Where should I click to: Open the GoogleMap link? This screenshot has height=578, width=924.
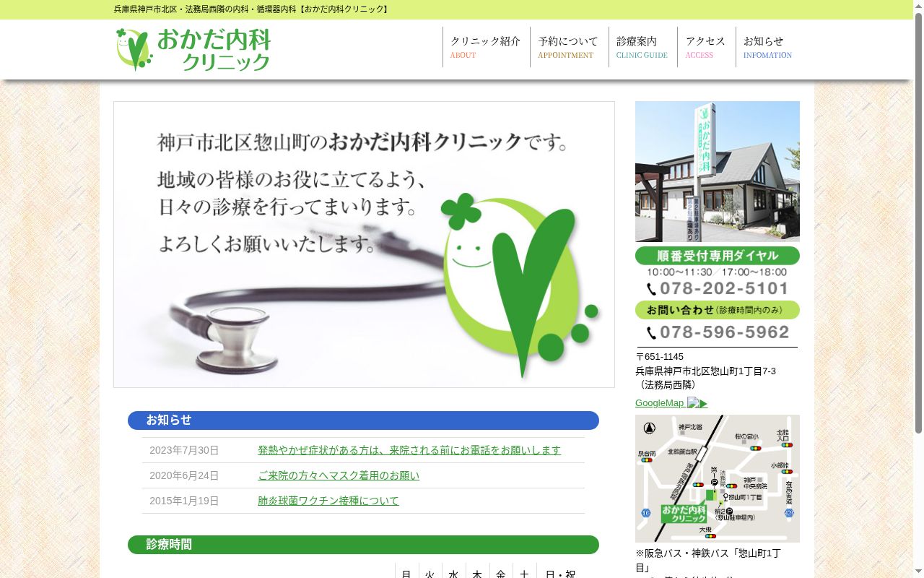pos(671,402)
